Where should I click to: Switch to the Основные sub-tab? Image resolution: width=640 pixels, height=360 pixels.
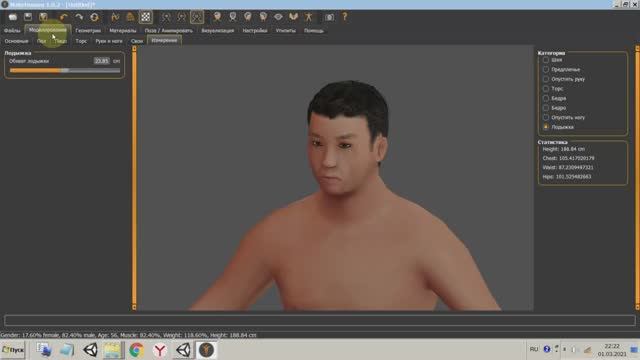tap(16, 41)
